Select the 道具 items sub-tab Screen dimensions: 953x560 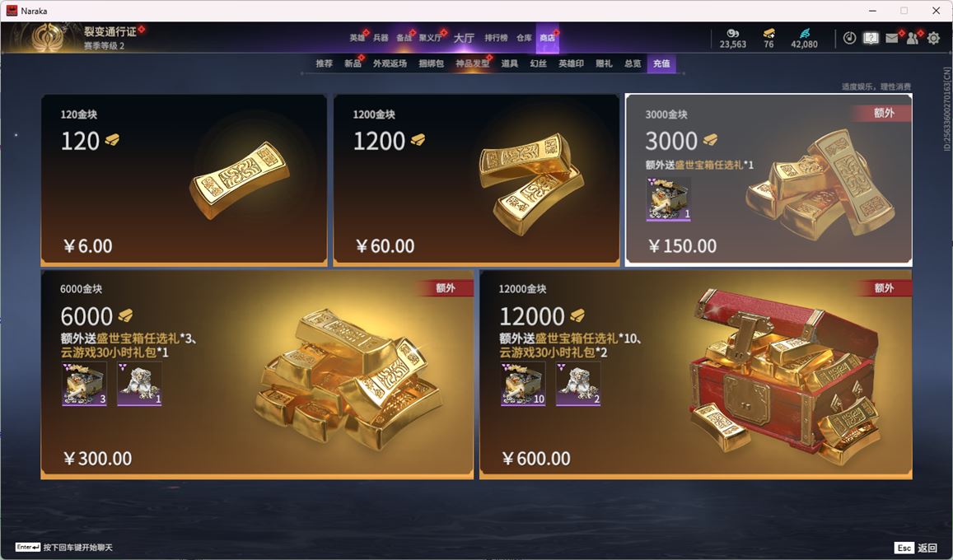(x=509, y=63)
